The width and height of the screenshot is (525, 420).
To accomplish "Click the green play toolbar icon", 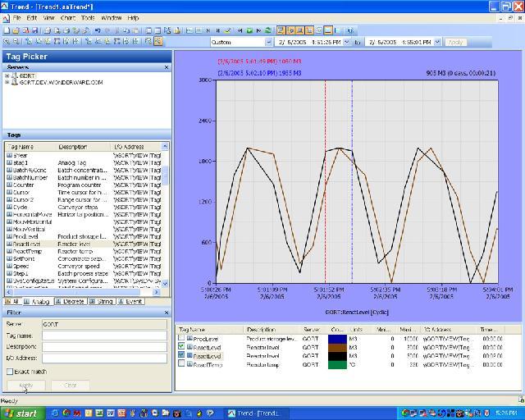I will (x=249, y=30).
